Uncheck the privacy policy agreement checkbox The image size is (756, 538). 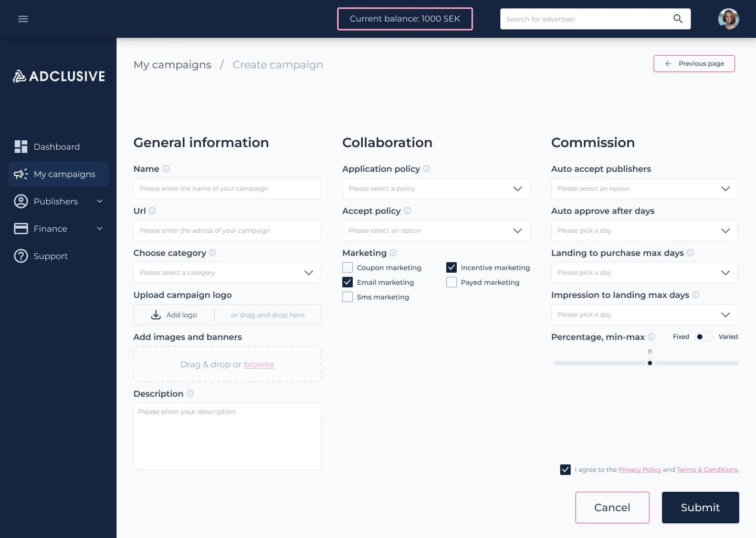(x=565, y=470)
